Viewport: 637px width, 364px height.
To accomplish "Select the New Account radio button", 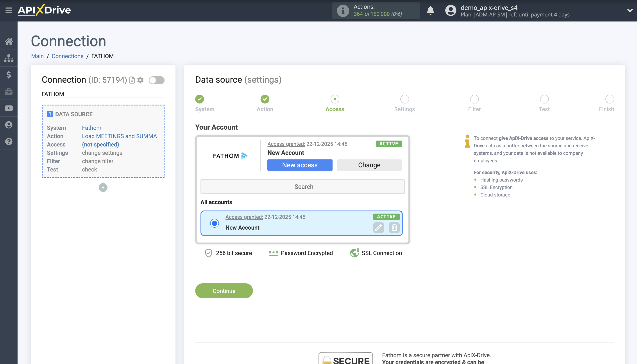I will coord(214,223).
